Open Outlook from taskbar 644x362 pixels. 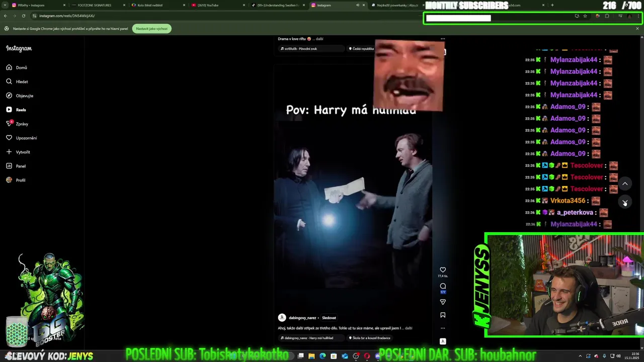[x=345, y=356]
